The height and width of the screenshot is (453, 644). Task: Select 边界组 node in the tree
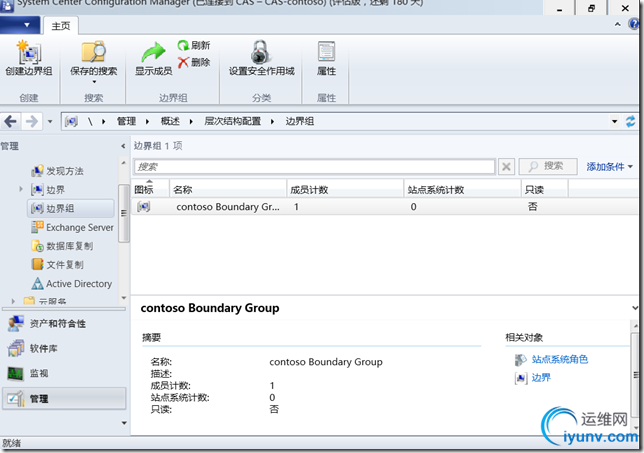[71, 208]
